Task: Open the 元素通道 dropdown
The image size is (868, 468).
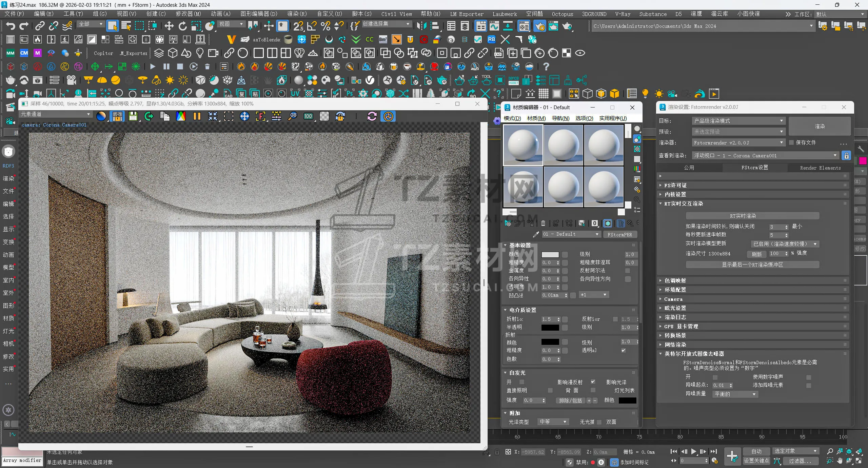Action: [x=56, y=114]
